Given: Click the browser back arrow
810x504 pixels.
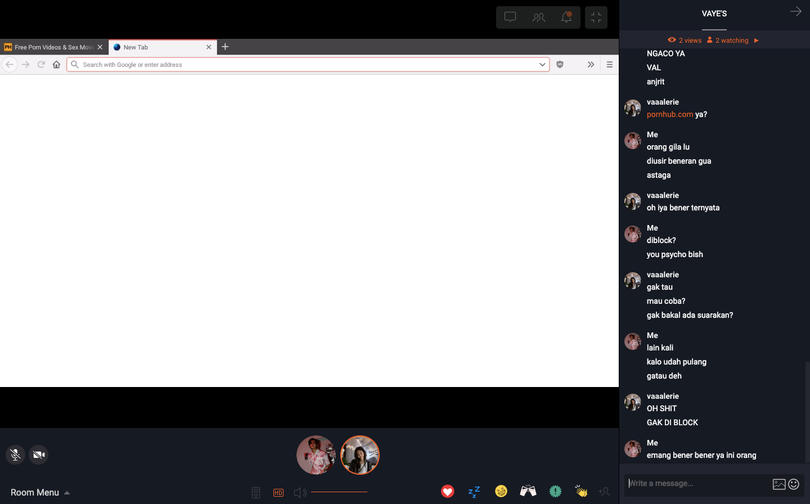Looking at the screenshot, I should pyautogui.click(x=9, y=65).
